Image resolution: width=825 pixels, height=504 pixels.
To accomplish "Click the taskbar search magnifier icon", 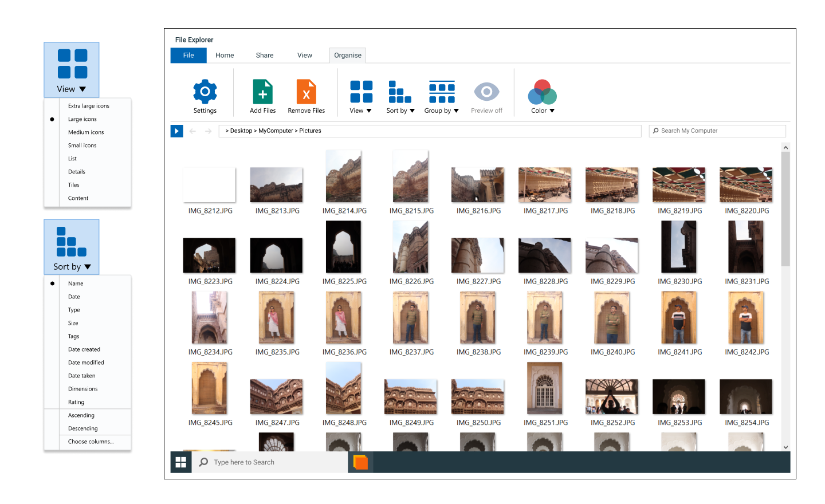I will [203, 462].
